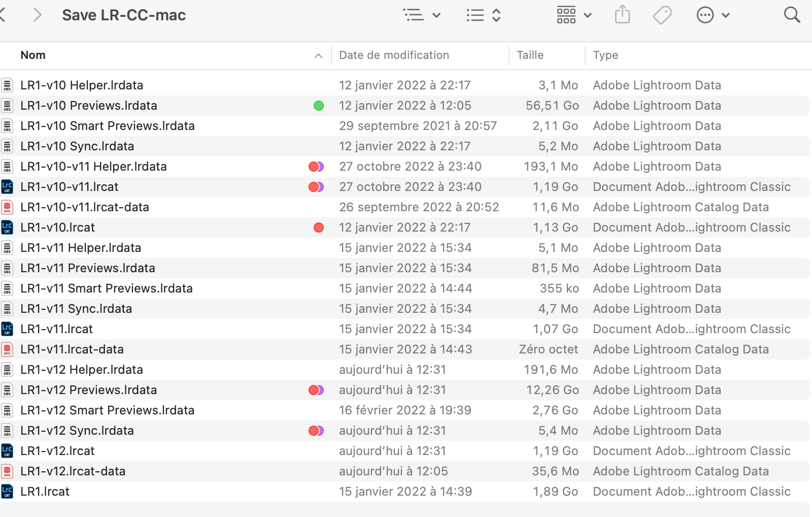Sort by the Type column header
Image resolution: width=812 pixels, height=517 pixels.
(x=605, y=55)
